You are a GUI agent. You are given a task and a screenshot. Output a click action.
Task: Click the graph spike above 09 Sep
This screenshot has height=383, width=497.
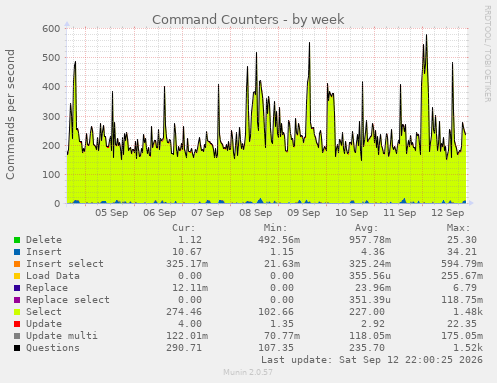(309, 43)
